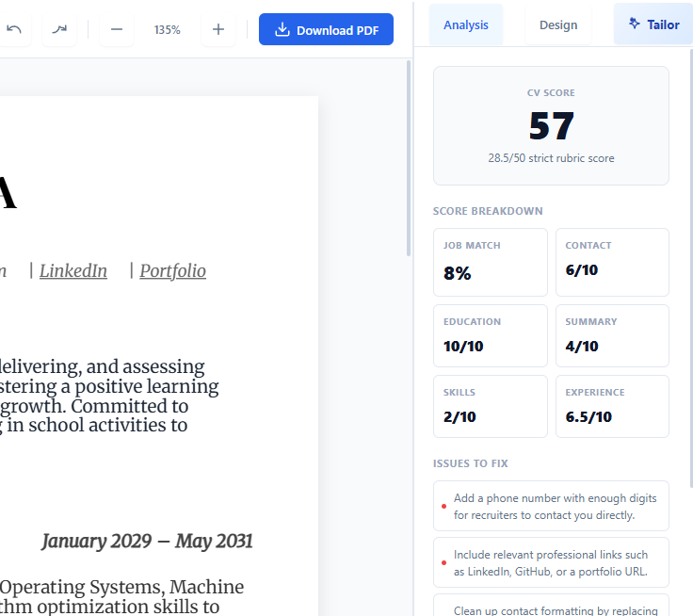Select the Education 10/10 score card
Viewport: 693px width, 616px height.
[490, 335]
